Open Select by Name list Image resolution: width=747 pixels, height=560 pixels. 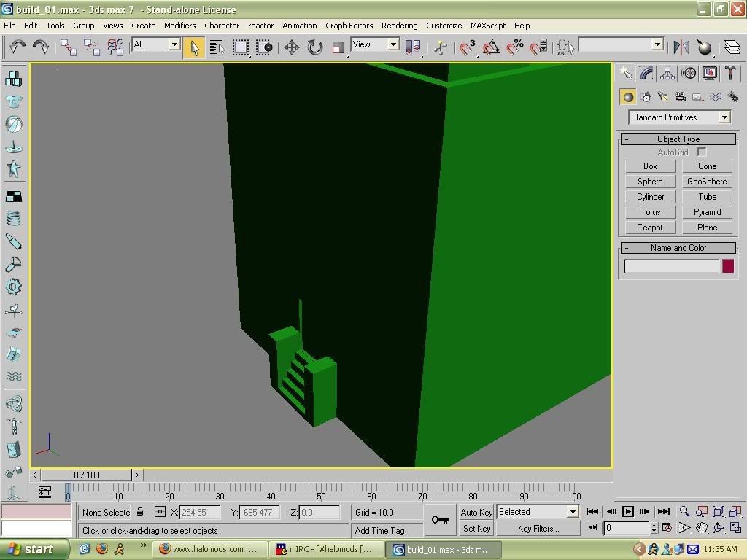click(x=217, y=47)
